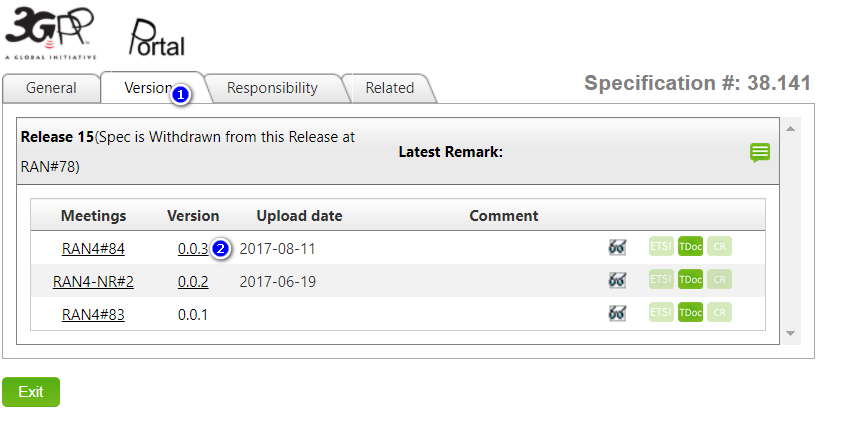This screenshot has height=428, width=844.
Task: Open meeting link RAN4-NR#2
Action: [x=93, y=282]
